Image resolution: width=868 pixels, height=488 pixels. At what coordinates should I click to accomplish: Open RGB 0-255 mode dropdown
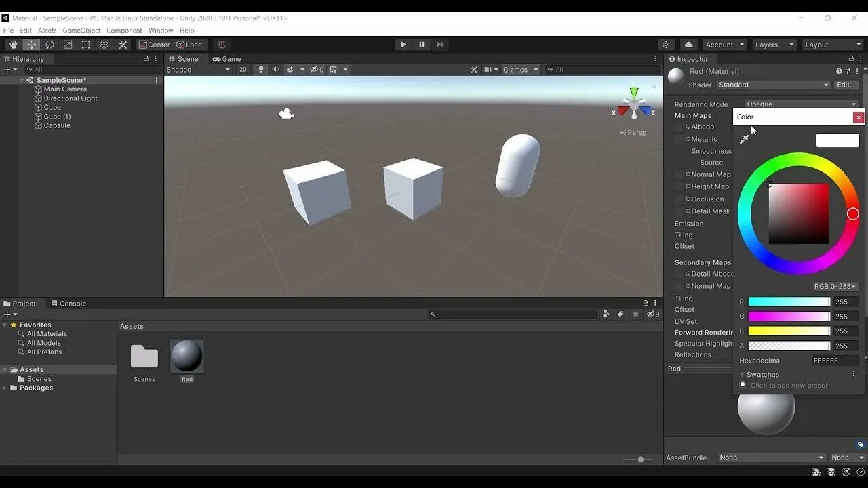point(835,287)
